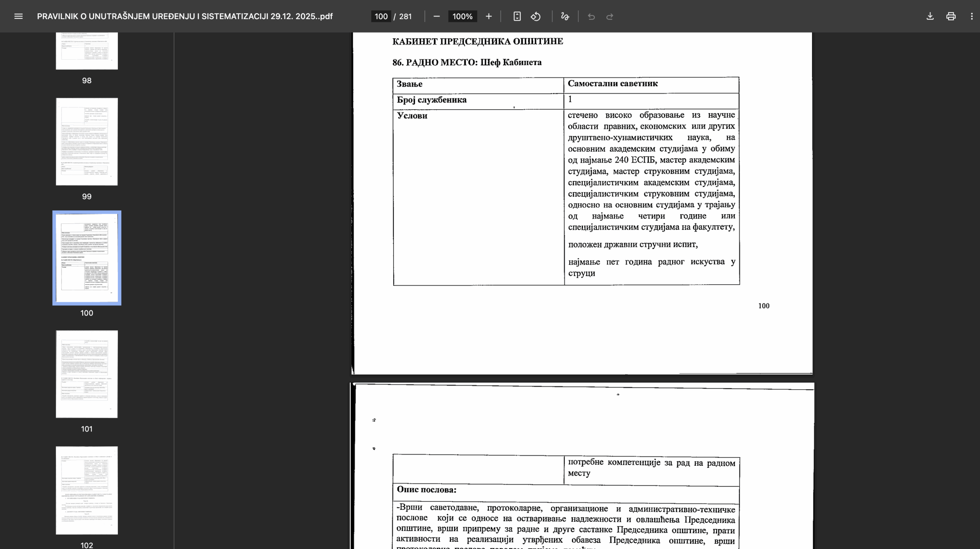Open the three-dot more actions menu
The height and width of the screenshot is (549, 980).
(972, 16)
